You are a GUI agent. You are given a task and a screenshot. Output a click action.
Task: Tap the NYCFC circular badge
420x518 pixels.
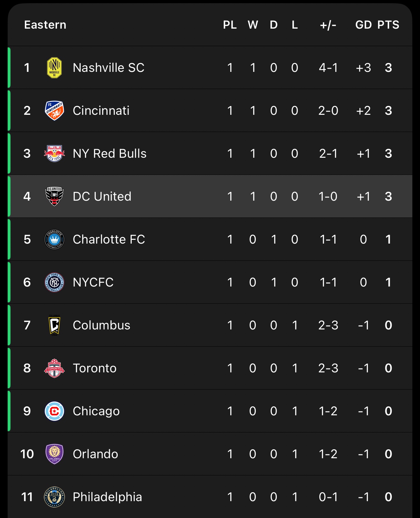(54, 282)
